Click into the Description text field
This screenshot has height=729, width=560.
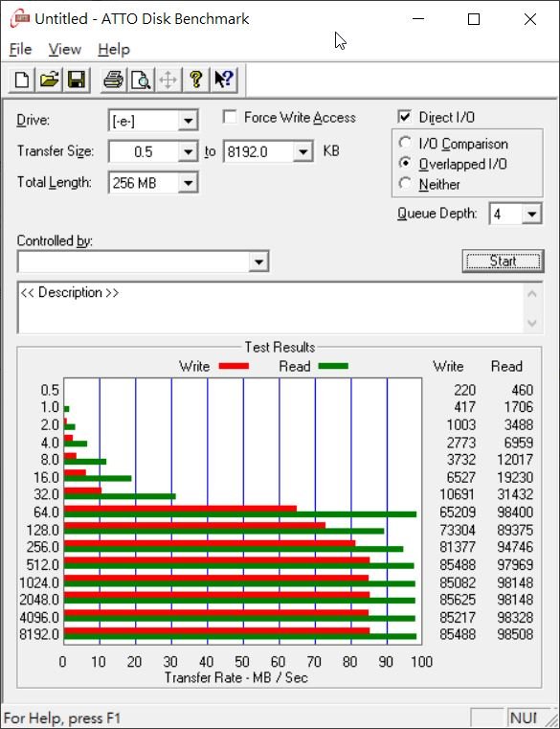tap(272, 308)
